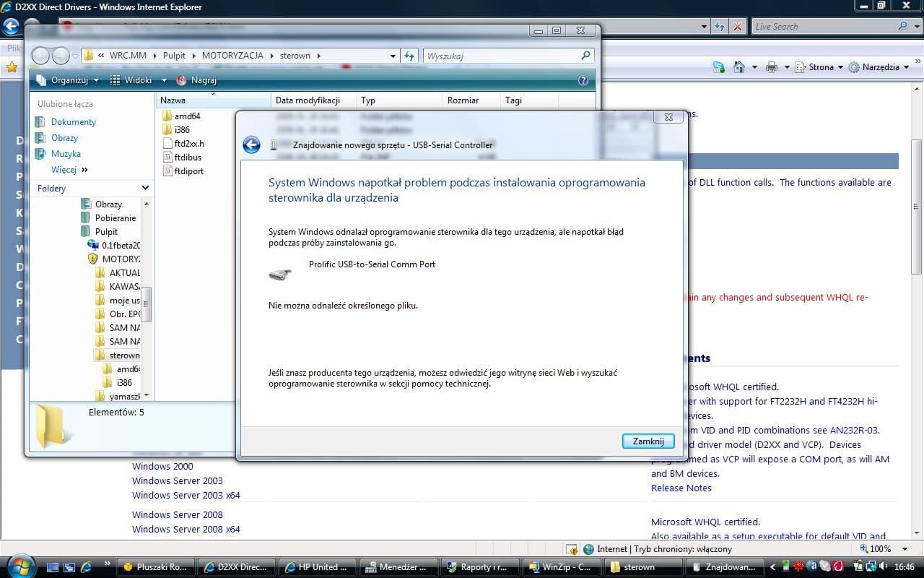Expand Więcej favorite links
This screenshot has width=924, height=578.
coord(69,170)
